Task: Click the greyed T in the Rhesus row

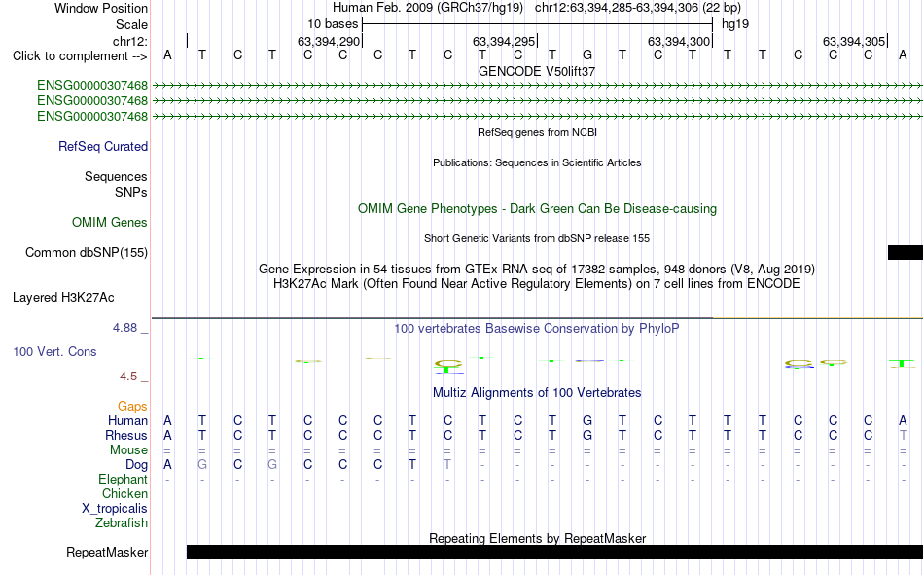Action: coord(903,435)
